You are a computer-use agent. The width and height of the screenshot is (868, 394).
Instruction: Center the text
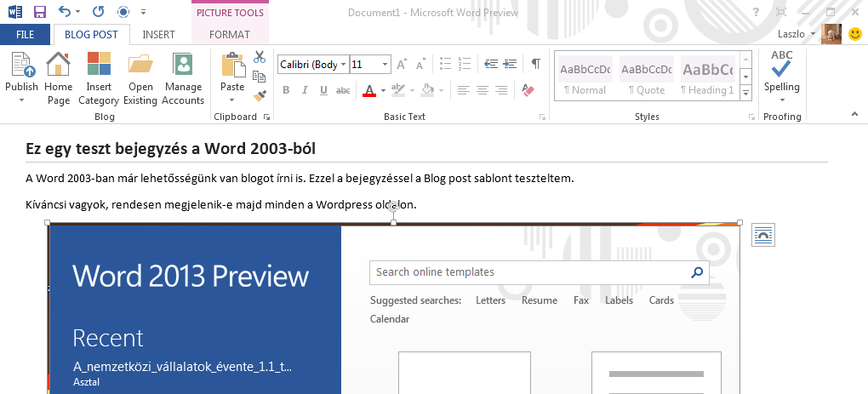(x=483, y=90)
